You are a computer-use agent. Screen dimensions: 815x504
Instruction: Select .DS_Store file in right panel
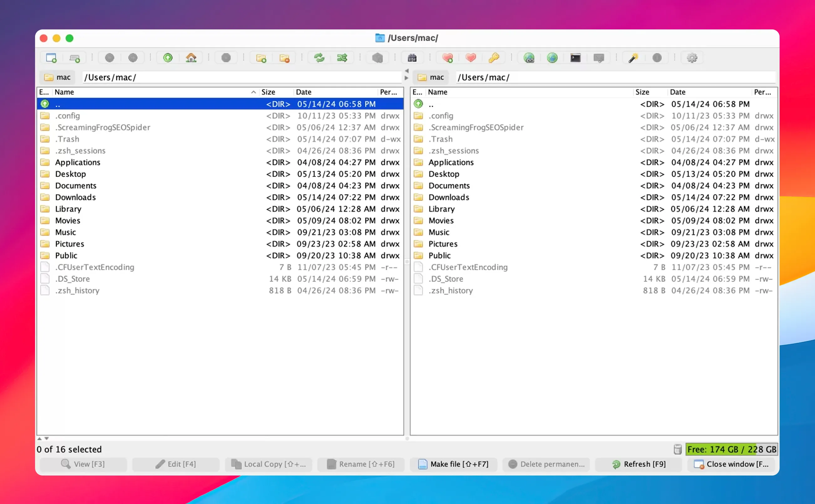coord(594,279)
